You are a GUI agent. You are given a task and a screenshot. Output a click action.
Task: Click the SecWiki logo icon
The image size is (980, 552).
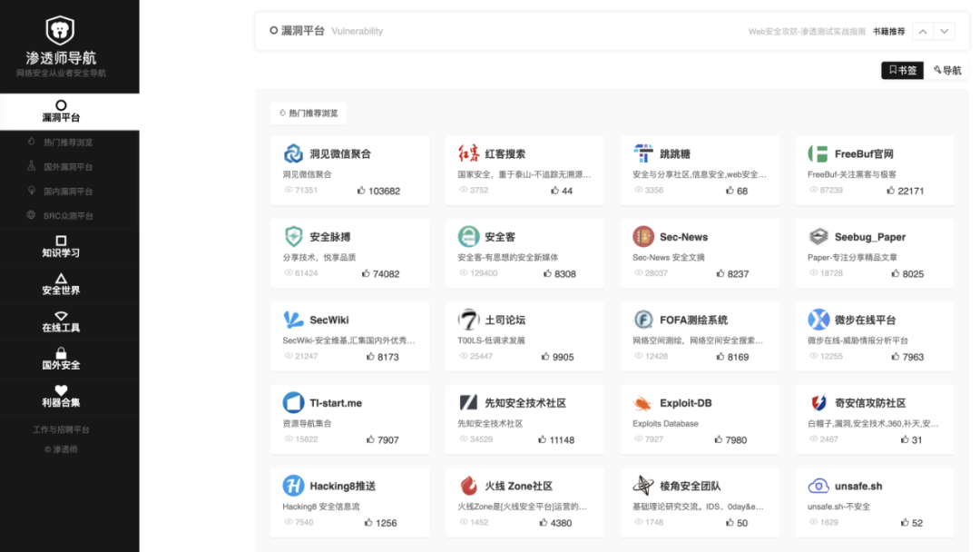coord(293,320)
